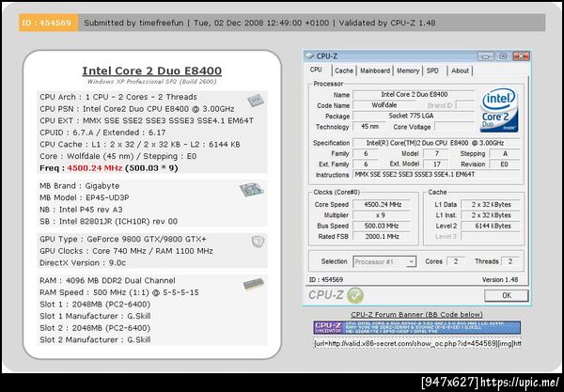Click the Technology field 45 nm
Screen dimensions: 564x392
(369, 126)
